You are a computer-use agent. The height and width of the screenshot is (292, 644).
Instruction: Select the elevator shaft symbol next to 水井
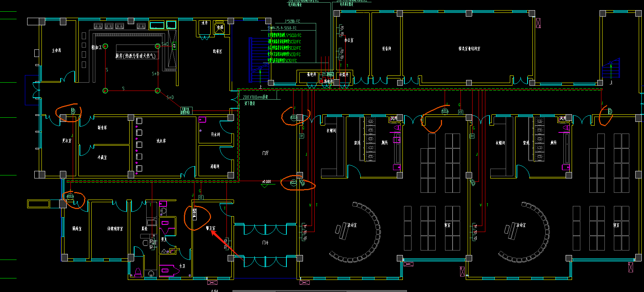(x=219, y=28)
